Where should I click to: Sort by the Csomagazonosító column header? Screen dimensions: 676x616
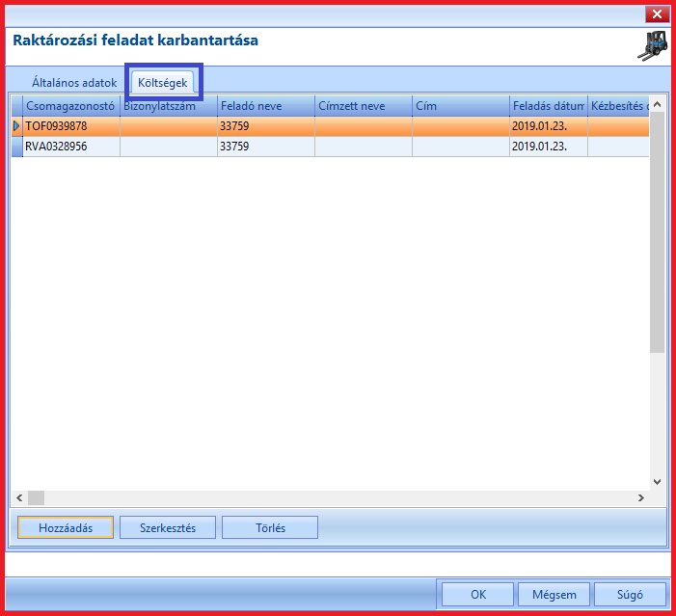71,106
